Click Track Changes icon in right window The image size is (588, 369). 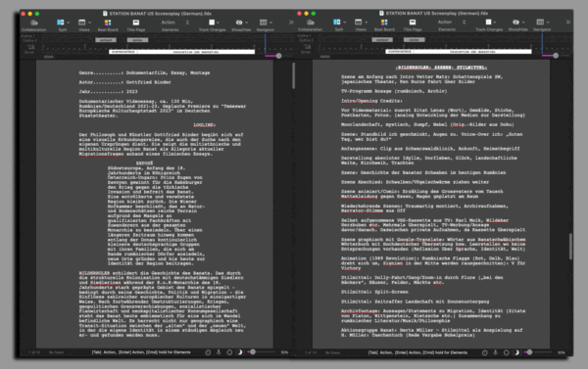point(488,23)
